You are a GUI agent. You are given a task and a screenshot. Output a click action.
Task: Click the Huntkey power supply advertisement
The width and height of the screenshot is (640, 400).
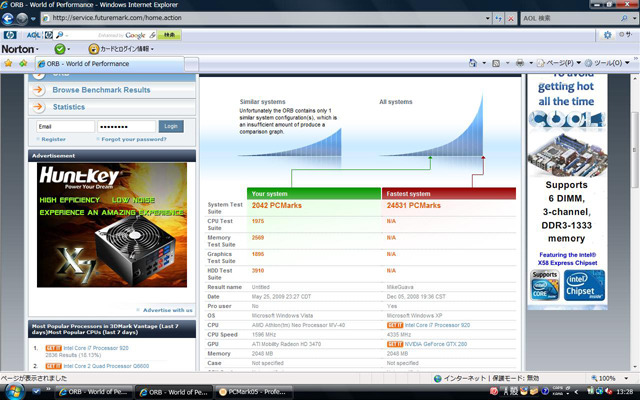click(112, 225)
